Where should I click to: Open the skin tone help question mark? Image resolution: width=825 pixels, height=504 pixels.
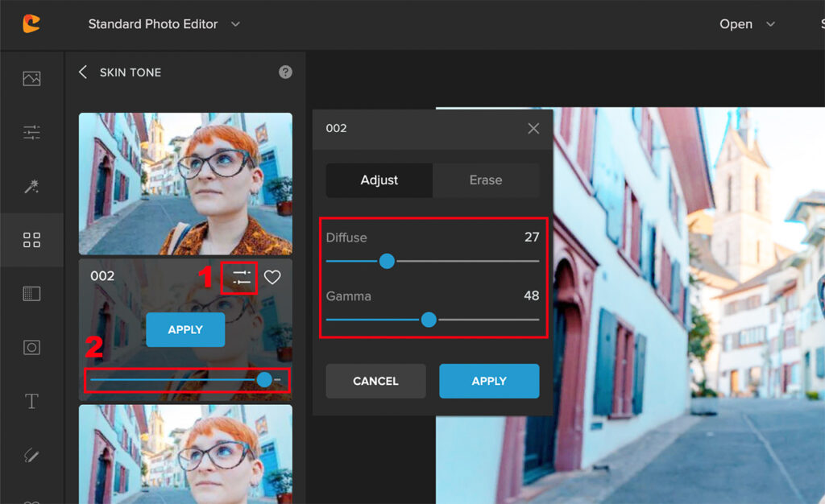(x=285, y=72)
